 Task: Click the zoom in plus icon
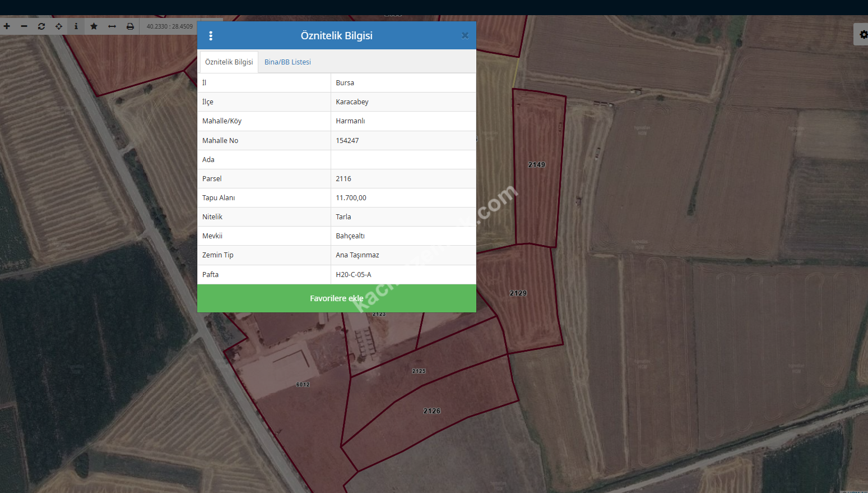[7, 26]
